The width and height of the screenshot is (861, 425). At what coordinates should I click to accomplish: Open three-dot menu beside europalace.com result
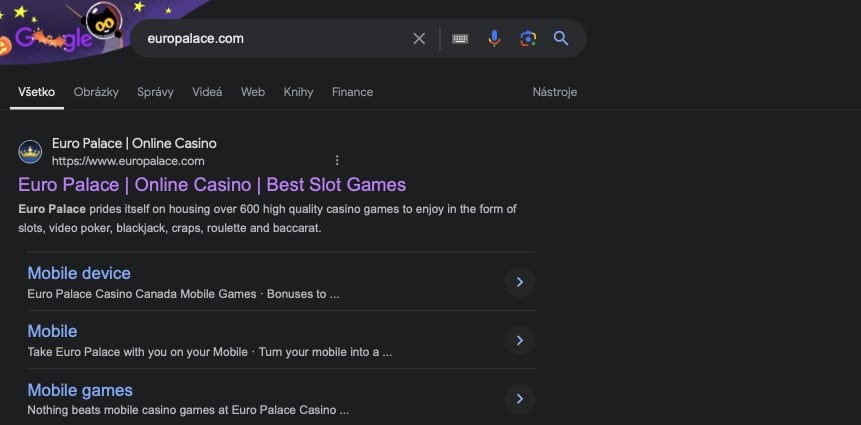click(337, 160)
